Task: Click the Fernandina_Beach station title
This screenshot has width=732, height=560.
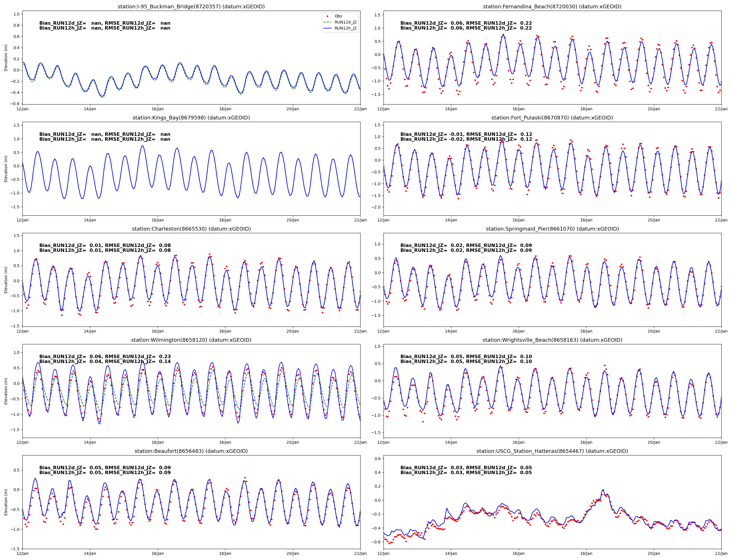Action: click(x=552, y=7)
